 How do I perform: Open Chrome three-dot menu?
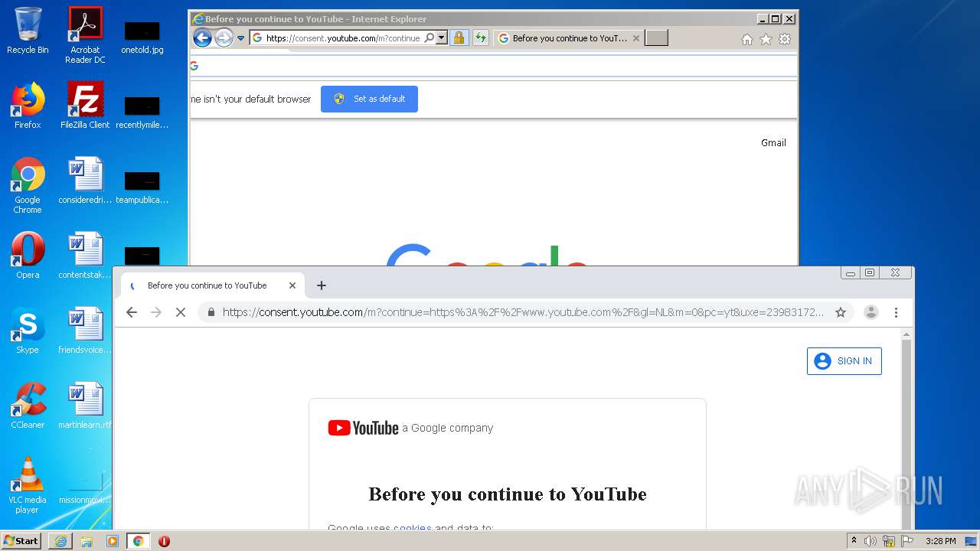[896, 312]
